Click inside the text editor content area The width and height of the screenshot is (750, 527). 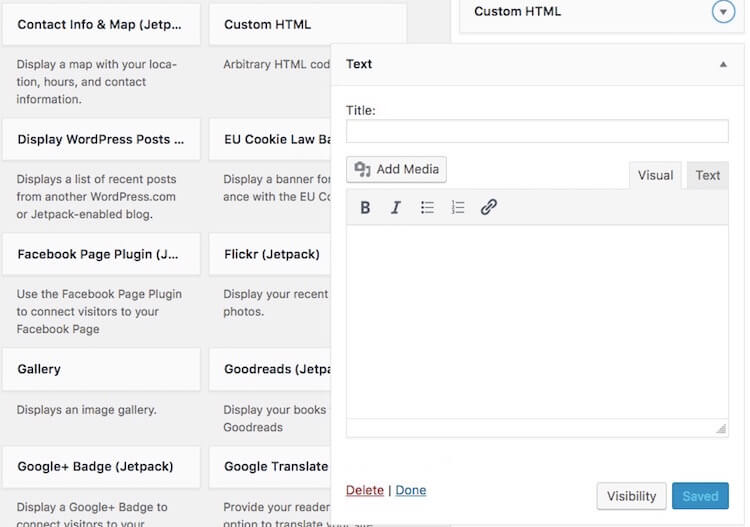pyautogui.click(x=537, y=320)
